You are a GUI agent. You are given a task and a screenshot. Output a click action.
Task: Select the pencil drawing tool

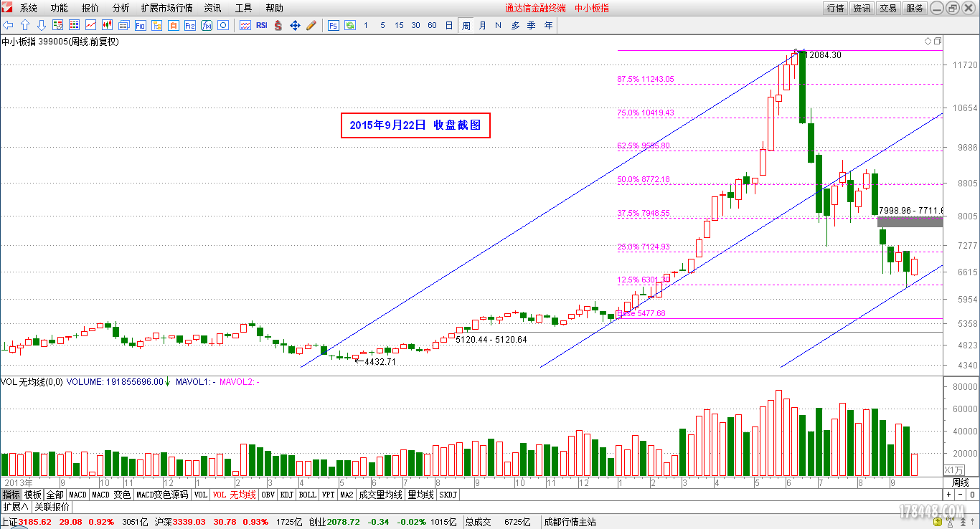pyautogui.click(x=311, y=25)
